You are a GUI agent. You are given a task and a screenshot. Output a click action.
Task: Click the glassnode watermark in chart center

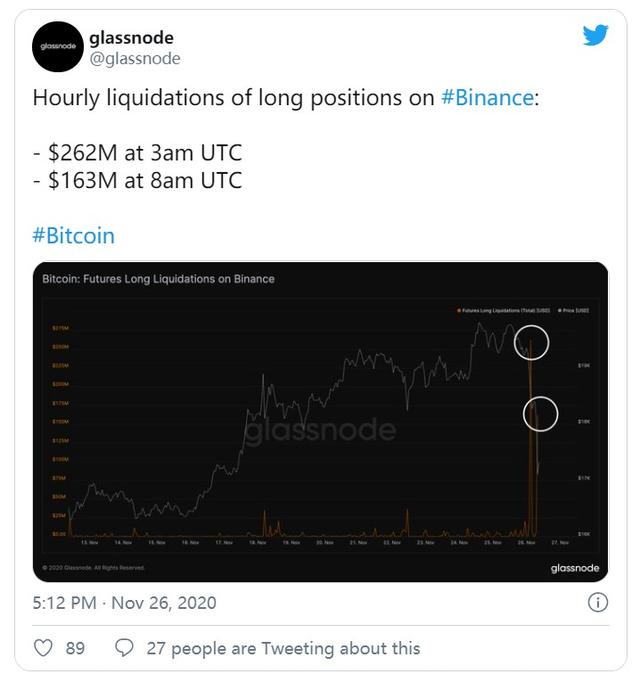[x=320, y=430]
